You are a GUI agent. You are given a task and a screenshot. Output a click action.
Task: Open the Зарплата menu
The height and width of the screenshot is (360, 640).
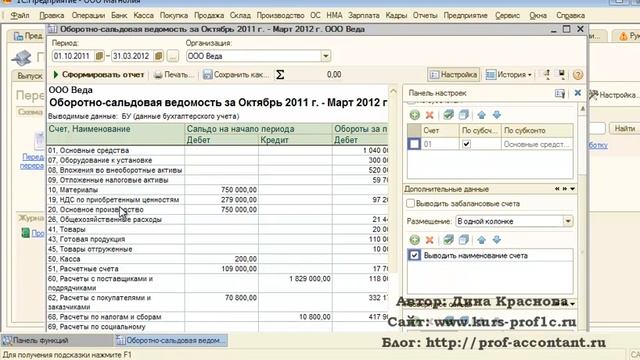pyautogui.click(x=364, y=16)
